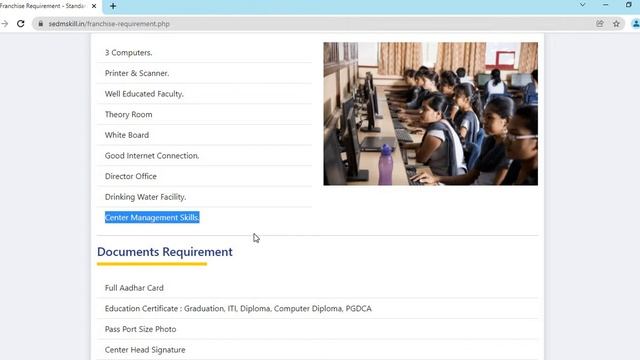Go forward using the arrow button
640x360 pixels.
click(x=4, y=24)
